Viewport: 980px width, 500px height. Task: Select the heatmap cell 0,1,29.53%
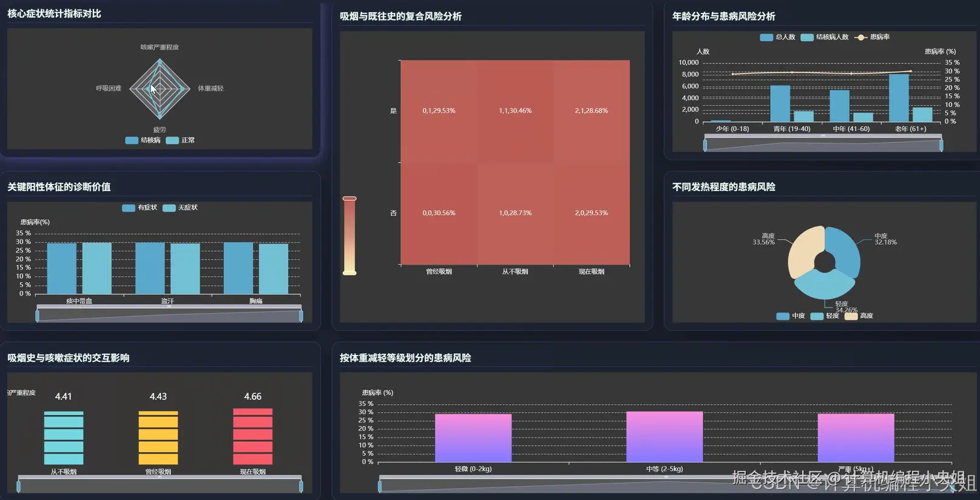(x=439, y=111)
